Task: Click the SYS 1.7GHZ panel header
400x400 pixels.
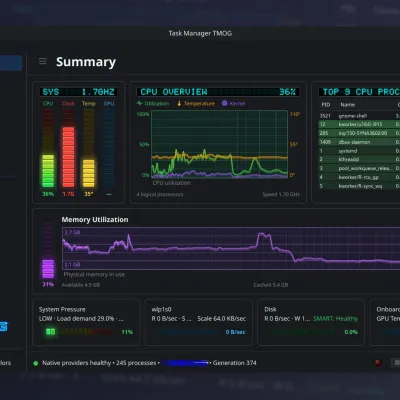Action: (x=78, y=92)
